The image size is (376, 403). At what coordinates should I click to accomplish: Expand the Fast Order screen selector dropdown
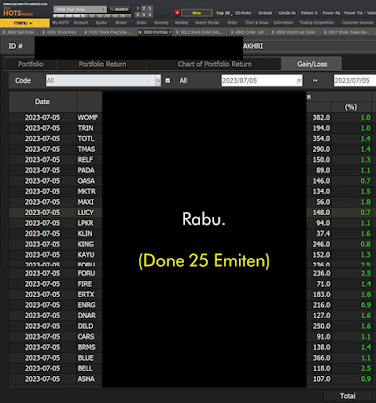click(104, 9)
